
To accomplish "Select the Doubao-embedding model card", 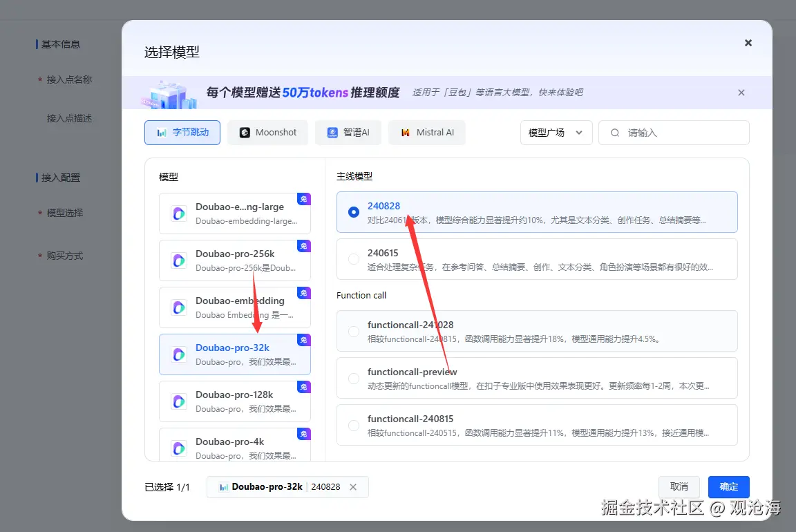I will (234, 307).
